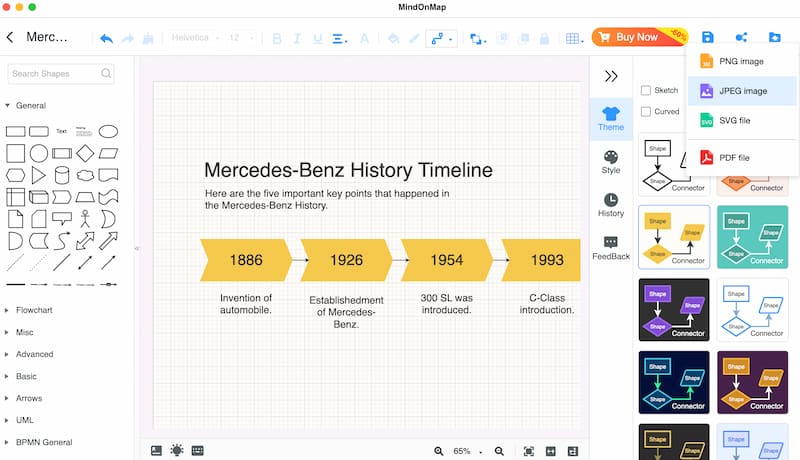This screenshot has height=460, width=800.
Task: Click the fit to screen icon
Action: [529, 451]
